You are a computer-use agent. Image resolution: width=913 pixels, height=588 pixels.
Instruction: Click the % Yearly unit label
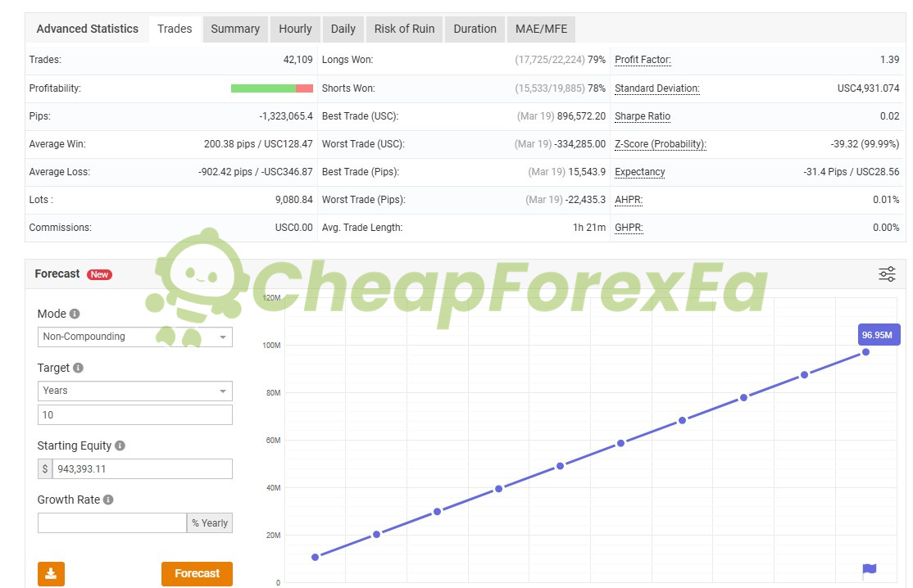[210, 522]
